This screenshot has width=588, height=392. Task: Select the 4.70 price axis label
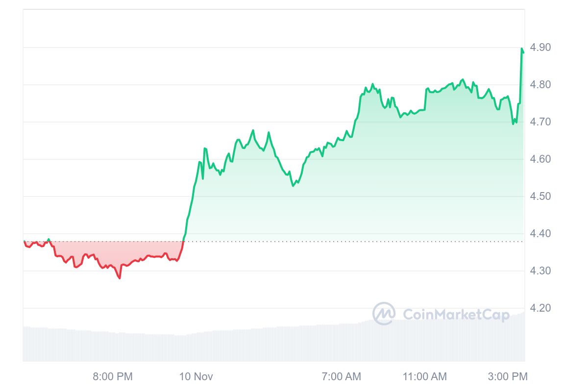[x=541, y=122]
